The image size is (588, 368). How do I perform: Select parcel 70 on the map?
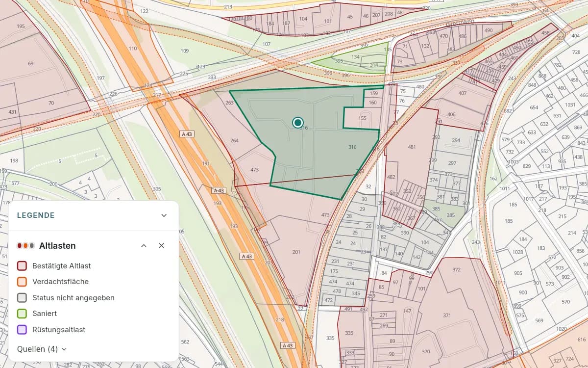click(x=51, y=103)
